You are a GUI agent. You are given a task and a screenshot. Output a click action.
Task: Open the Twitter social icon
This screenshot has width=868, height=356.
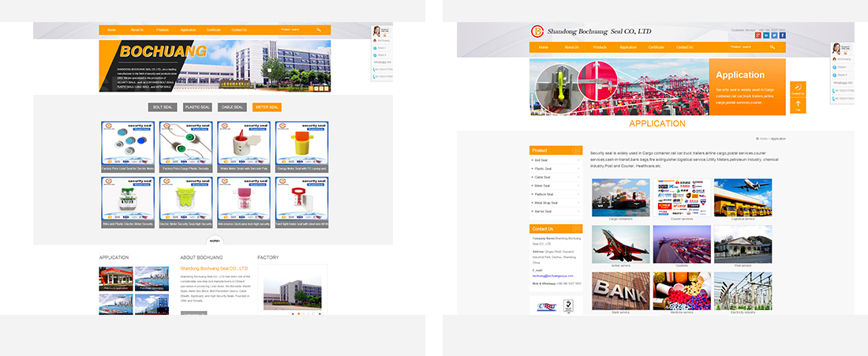[774, 36]
